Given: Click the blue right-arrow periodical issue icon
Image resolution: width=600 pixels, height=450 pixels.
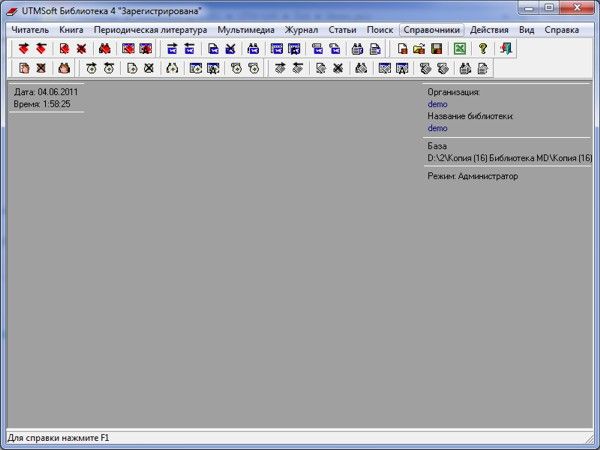Looking at the screenshot, I should coord(172,49).
